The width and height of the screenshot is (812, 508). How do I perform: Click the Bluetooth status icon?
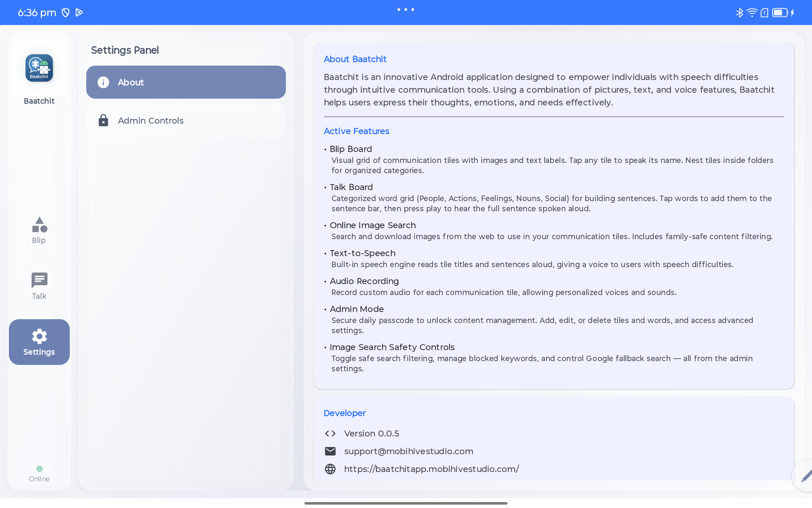click(739, 13)
